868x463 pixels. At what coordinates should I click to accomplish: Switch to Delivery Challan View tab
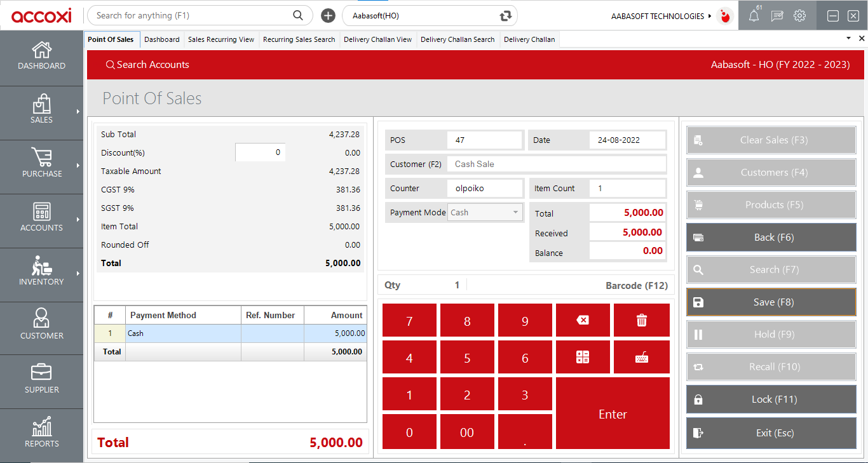click(x=378, y=39)
